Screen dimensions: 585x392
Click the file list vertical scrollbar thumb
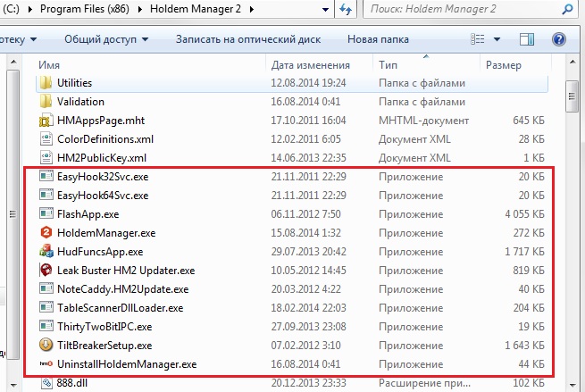[572, 96]
